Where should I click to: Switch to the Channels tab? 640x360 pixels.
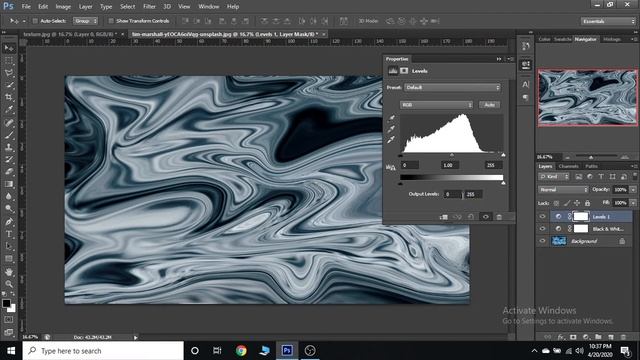point(568,167)
